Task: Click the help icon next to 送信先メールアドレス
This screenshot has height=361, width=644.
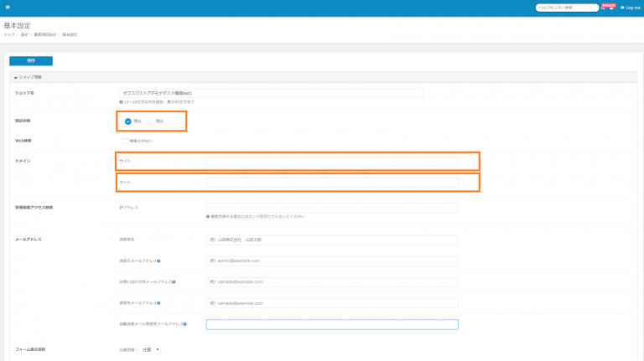Action: point(159,302)
